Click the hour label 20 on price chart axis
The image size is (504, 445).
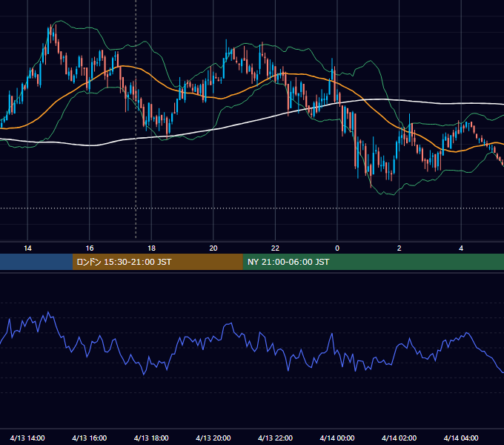(213, 248)
